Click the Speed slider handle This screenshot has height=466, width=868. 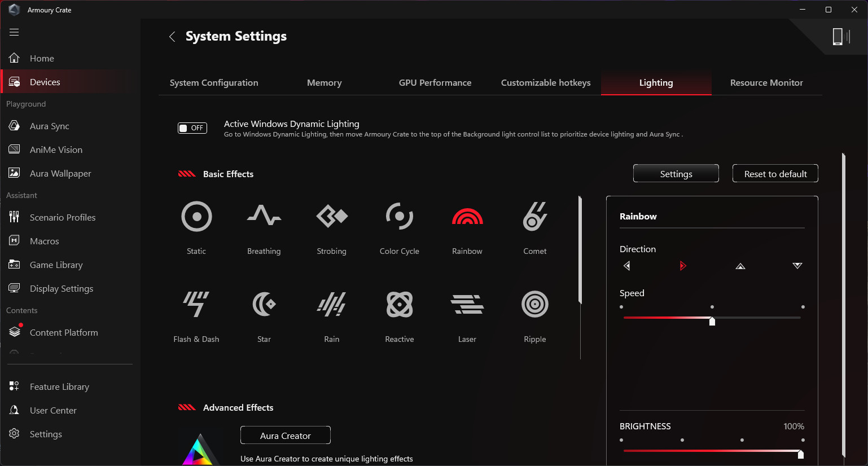pyautogui.click(x=712, y=321)
